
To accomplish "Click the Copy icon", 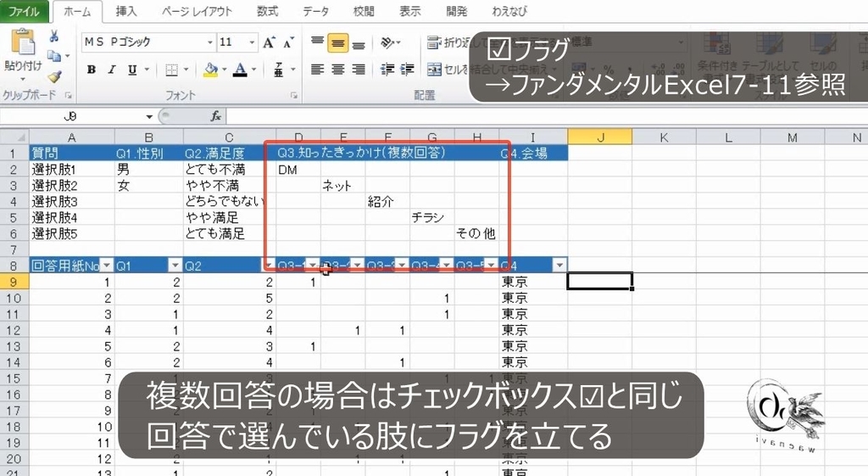I will pyautogui.click(x=53, y=56).
